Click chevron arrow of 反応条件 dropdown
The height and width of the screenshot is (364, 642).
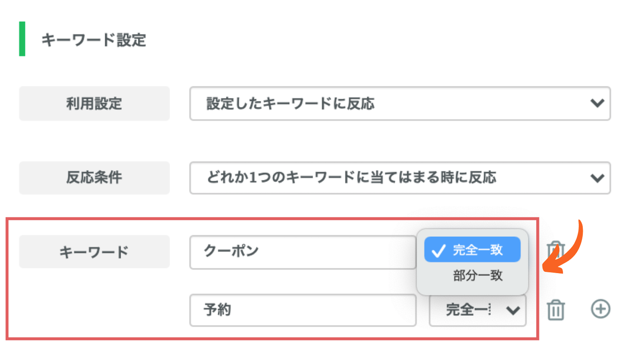click(597, 178)
